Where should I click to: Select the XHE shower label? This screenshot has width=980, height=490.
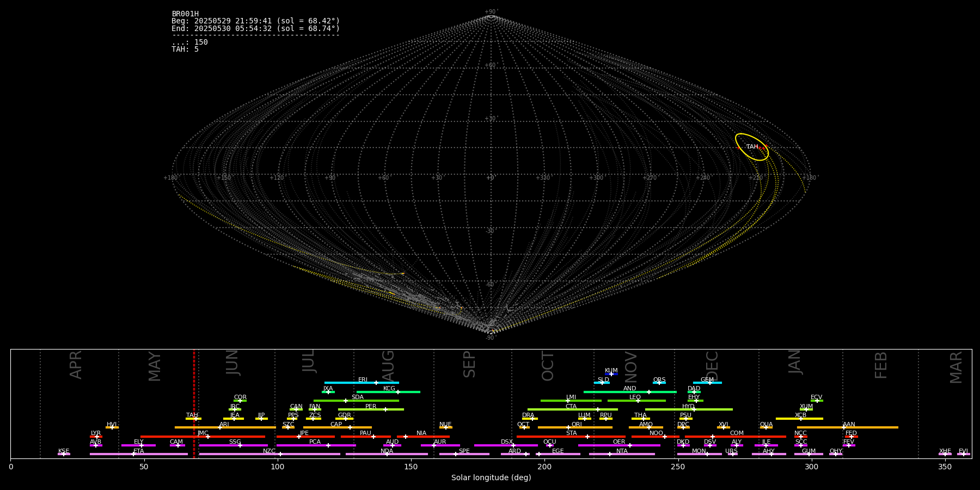point(945,451)
